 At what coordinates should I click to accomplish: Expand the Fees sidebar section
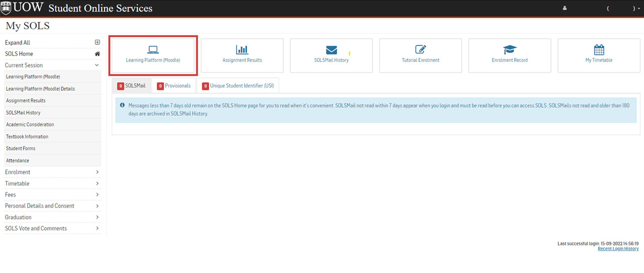click(97, 195)
